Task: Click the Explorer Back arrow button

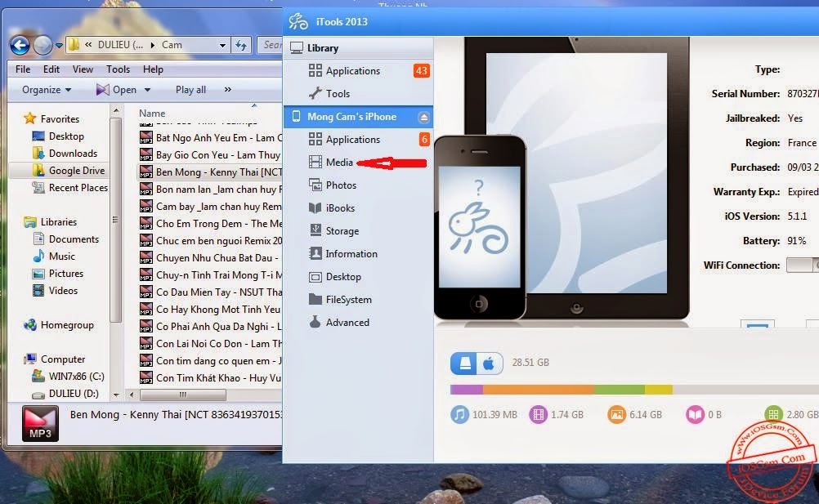Action: (20, 46)
